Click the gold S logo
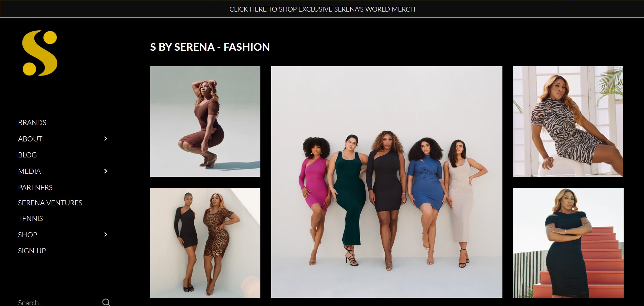The image size is (644, 306). pos(40,53)
